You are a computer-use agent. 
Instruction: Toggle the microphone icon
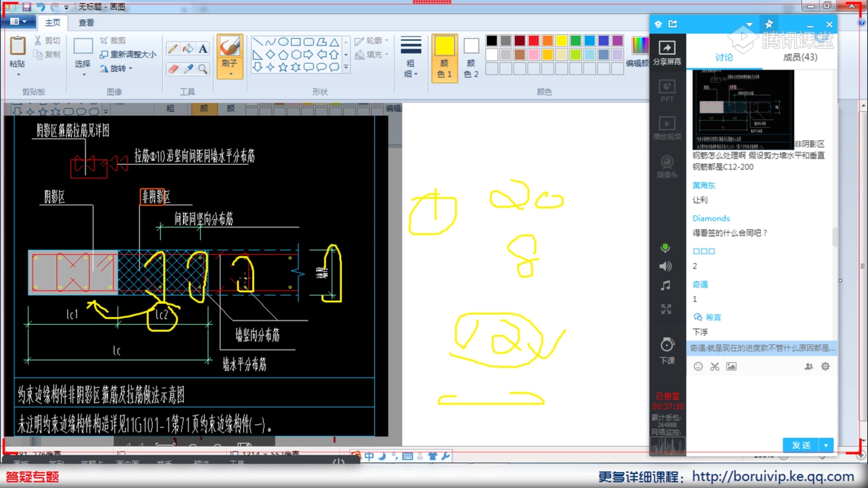click(x=665, y=248)
